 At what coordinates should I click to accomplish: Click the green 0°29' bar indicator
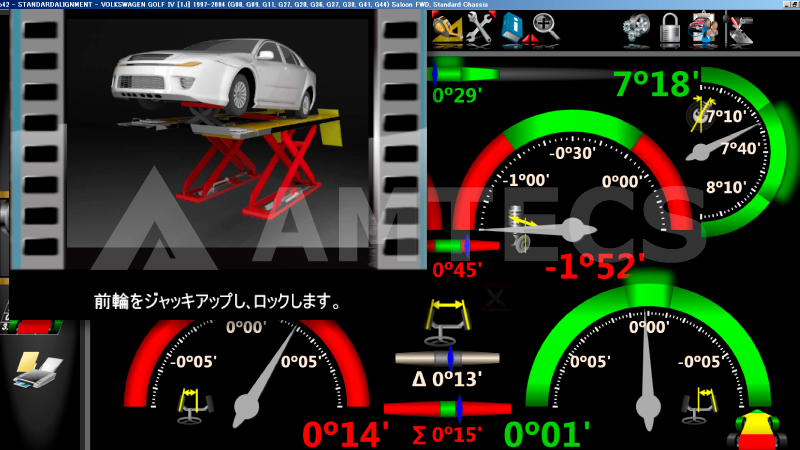(x=465, y=74)
